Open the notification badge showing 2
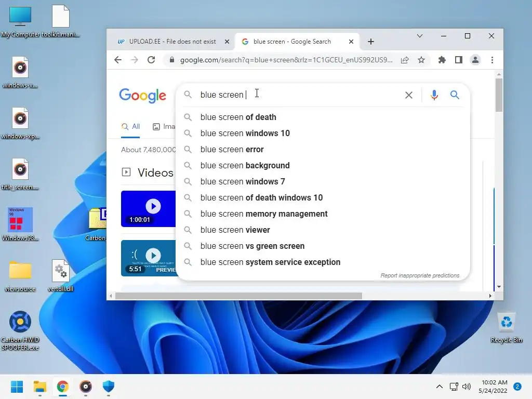Viewport: 532px width, 399px height. [x=517, y=387]
